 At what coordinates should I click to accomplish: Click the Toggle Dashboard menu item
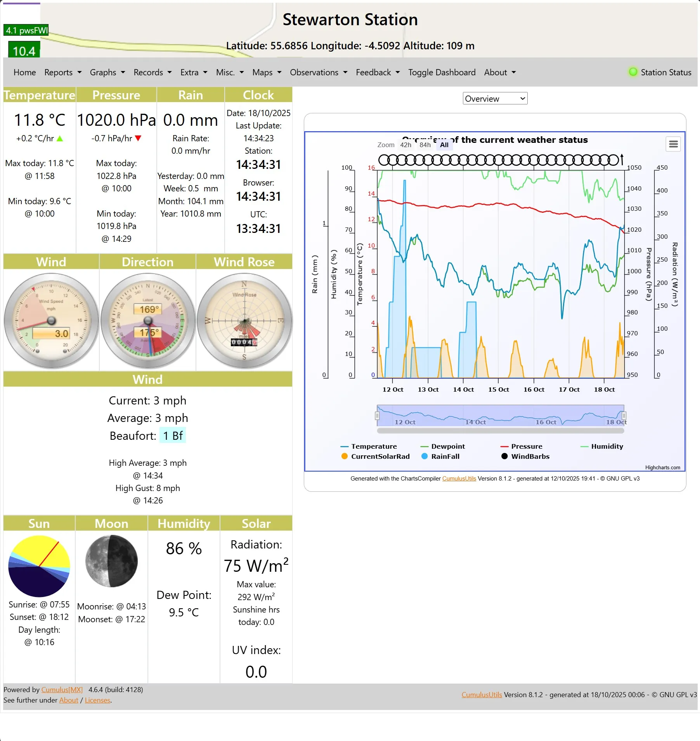442,72
